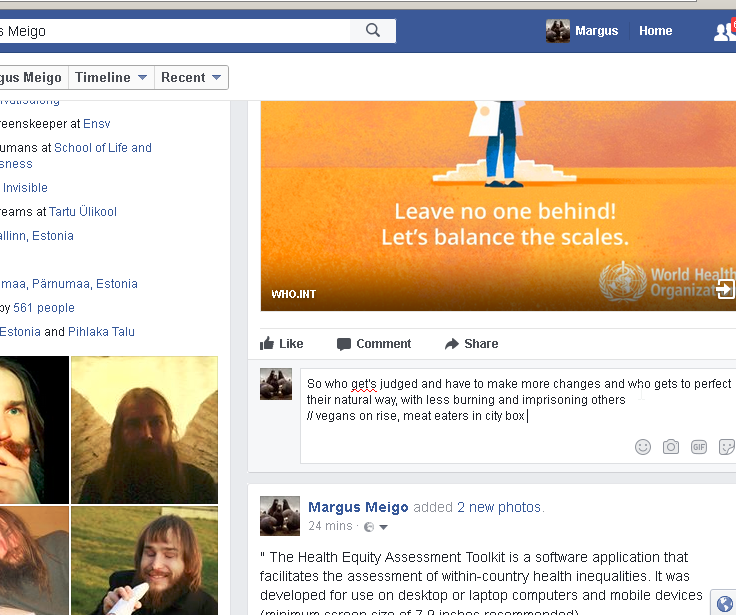Click the search magnifier icon
Screen dimensions: 736x615
pos(373,31)
